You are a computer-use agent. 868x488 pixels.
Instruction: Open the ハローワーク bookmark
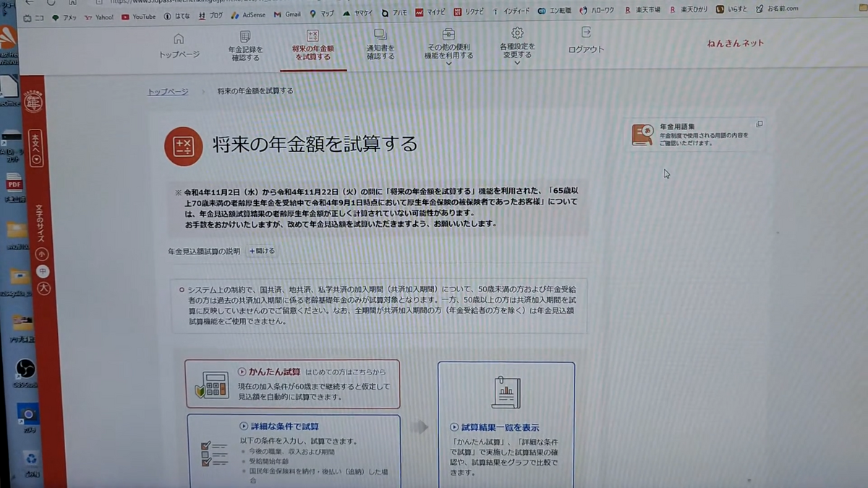click(x=597, y=10)
